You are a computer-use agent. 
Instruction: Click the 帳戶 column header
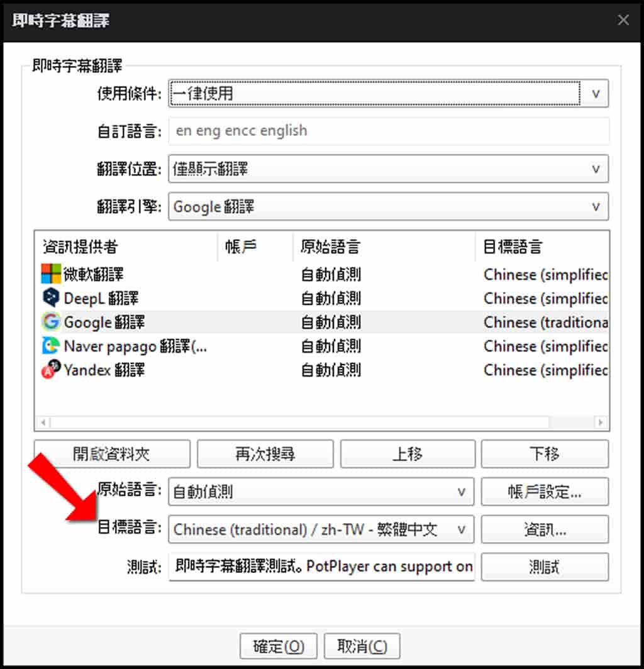click(255, 246)
